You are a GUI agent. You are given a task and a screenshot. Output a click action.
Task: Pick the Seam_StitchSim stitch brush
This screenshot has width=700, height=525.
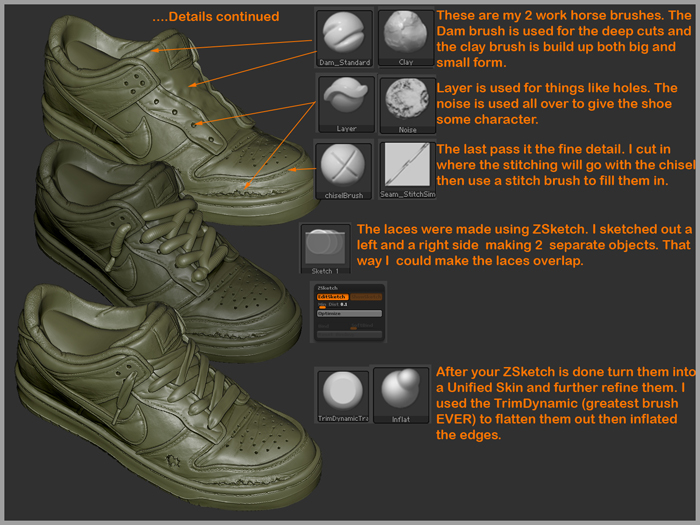407,170
